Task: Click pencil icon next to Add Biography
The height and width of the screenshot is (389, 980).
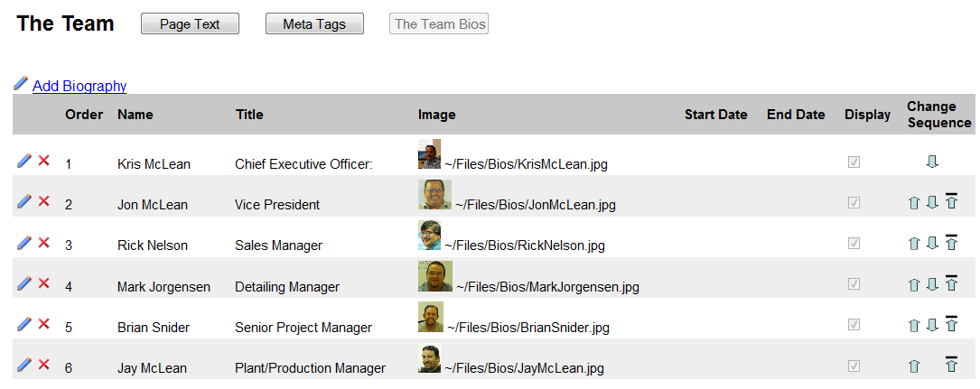Action: click(x=21, y=84)
